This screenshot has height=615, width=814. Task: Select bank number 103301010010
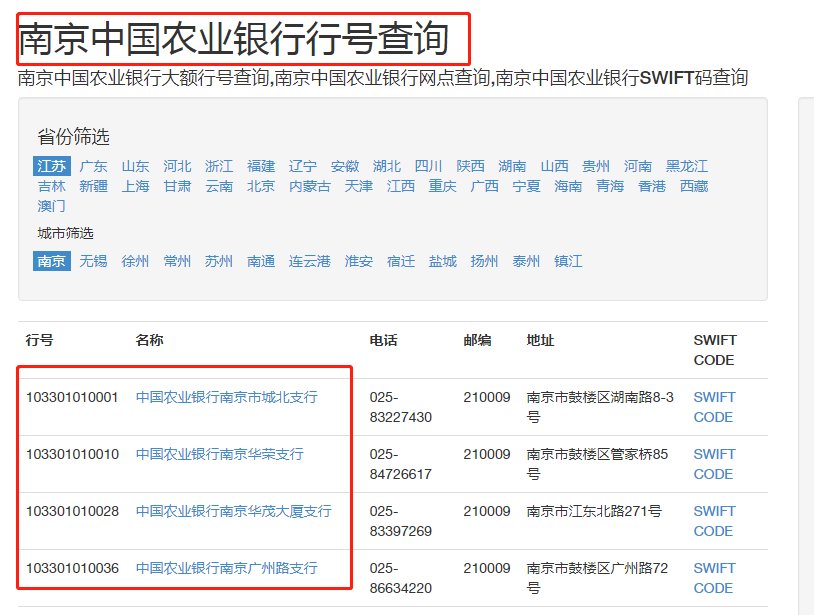(x=72, y=454)
